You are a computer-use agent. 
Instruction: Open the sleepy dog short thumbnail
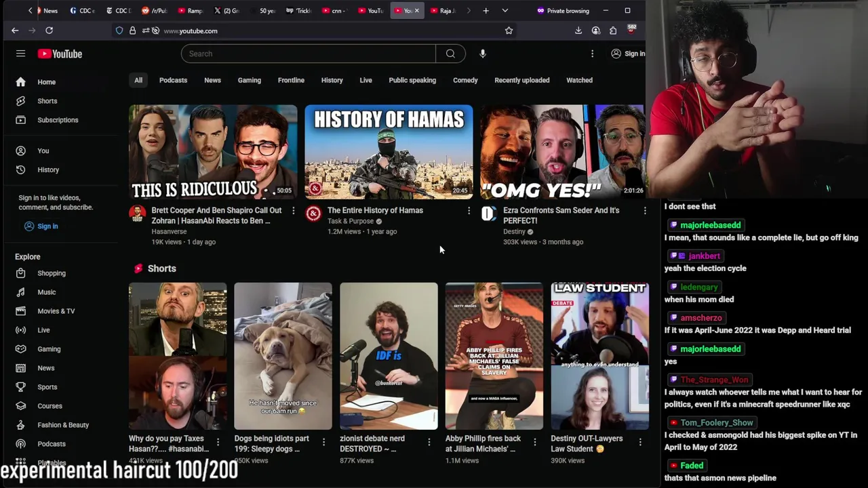click(x=283, y=356)
